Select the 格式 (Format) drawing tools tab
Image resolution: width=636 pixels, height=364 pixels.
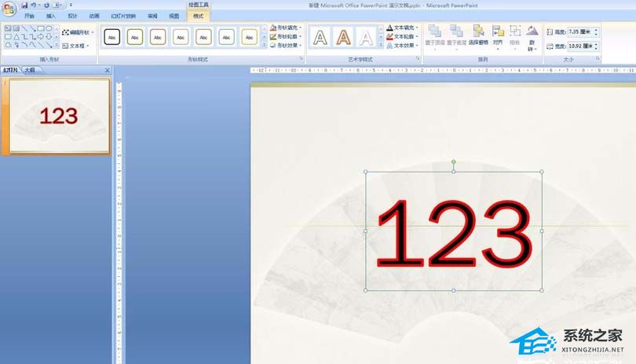click(199, 16)
